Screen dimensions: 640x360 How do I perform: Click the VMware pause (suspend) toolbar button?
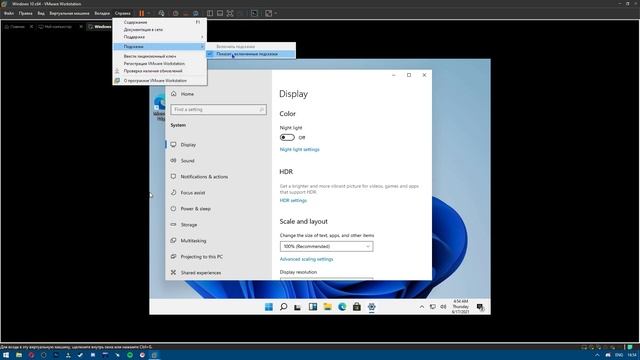[x=142, y=13]
